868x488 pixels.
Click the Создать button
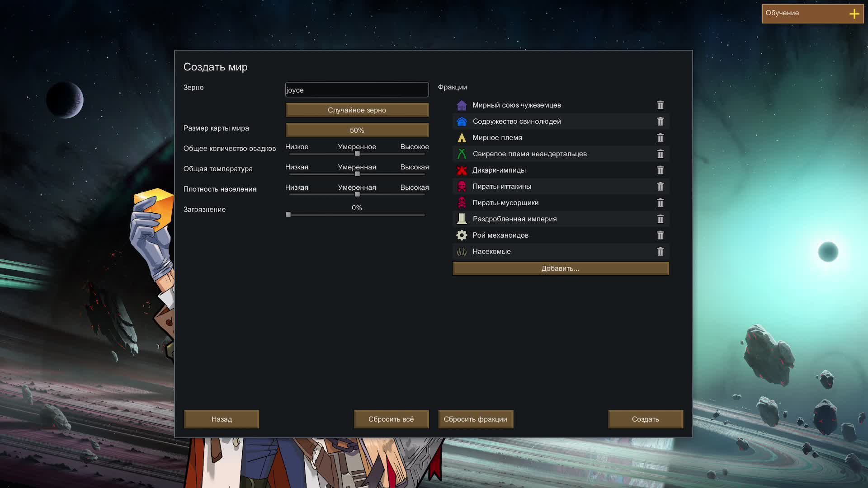[x=645, y=419]
